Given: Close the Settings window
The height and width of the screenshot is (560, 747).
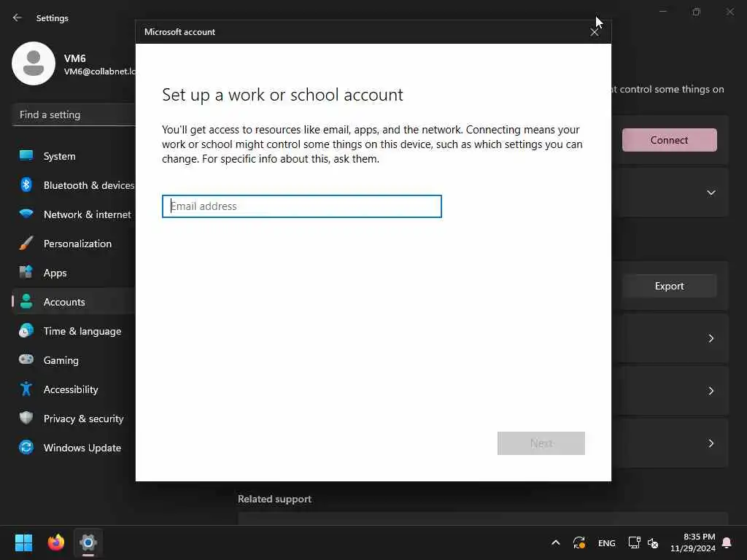Looking at the screenshot, I should pos(729,12).
